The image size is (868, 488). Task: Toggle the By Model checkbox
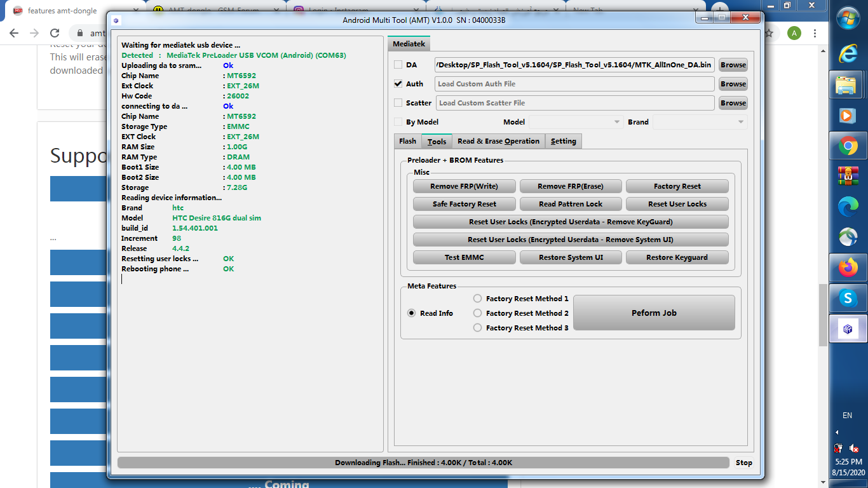pyautogui.click(x=398, y=122)
